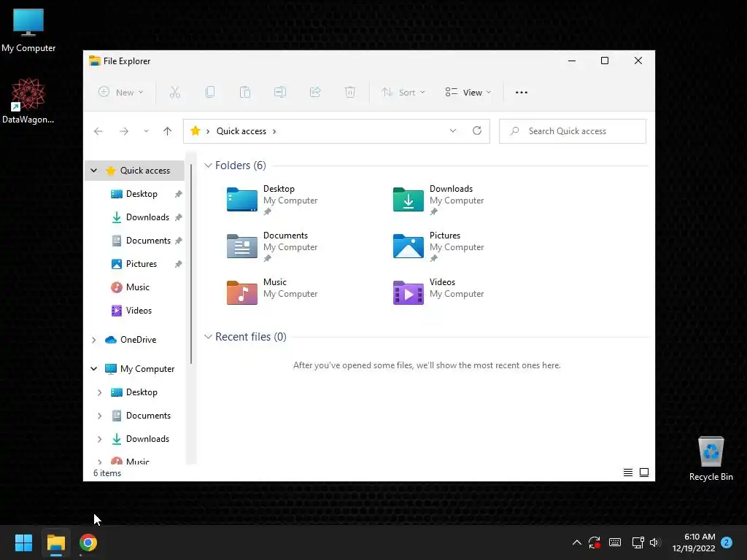Open the Videos folder tile in Folders

(x=438, y=292)
